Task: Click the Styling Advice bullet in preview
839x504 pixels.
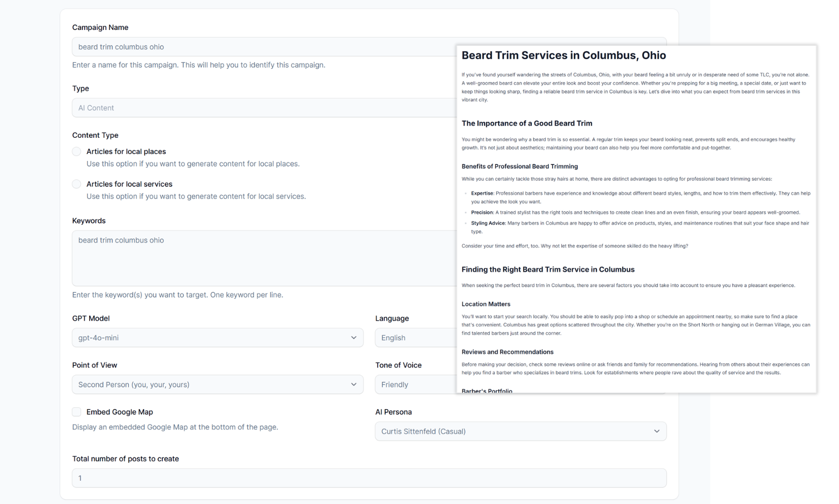Action: (x=488, y=223)
